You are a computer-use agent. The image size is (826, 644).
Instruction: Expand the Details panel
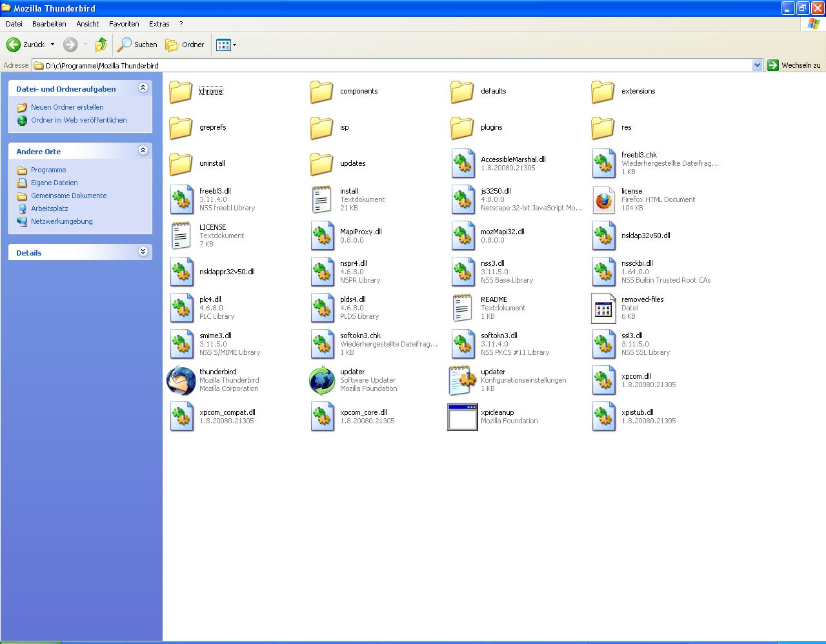pos(143,252)
